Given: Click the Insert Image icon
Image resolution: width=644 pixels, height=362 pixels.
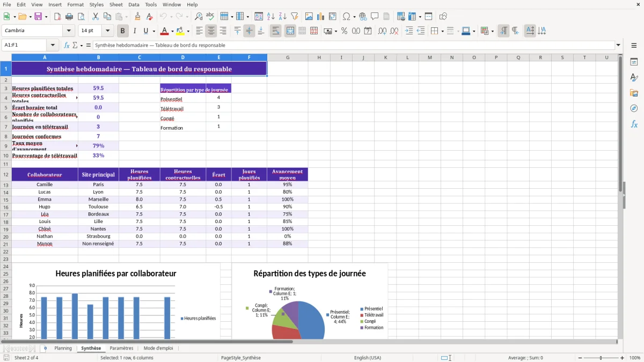Looking at the screenshot, I should (309, 17).
